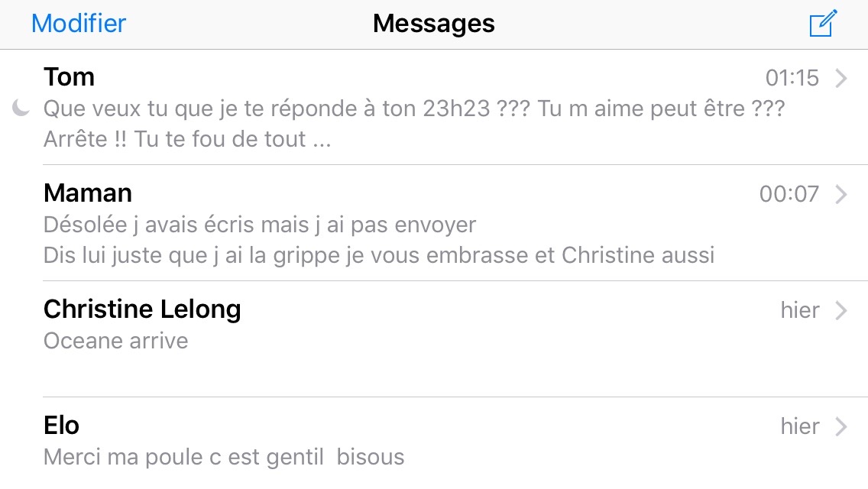
Task: Tap the compose new message icon
Action: pos(823,24)
